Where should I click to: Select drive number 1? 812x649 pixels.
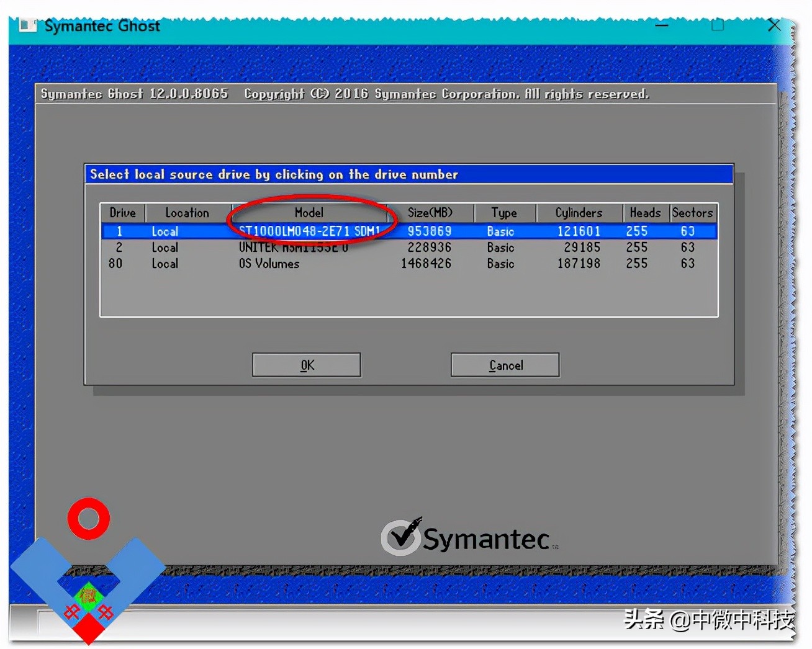[x=119, y=231]
